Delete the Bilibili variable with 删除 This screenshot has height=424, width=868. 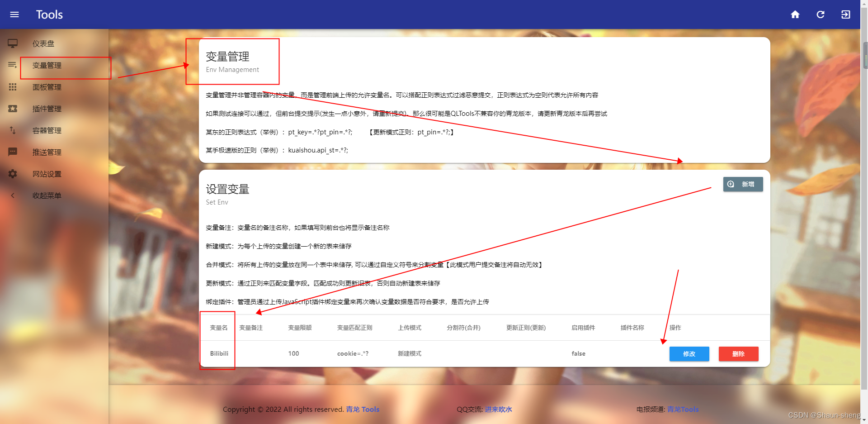(x=738, y=354)
